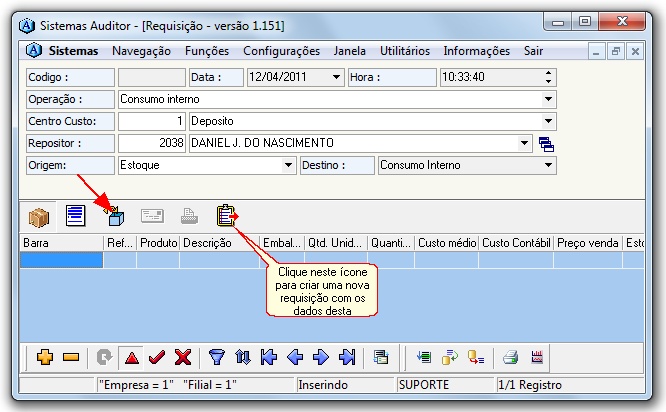Click the yellow minus remove record icon
The height and width of the screenshot is (412, 666).
pos(71,357)
